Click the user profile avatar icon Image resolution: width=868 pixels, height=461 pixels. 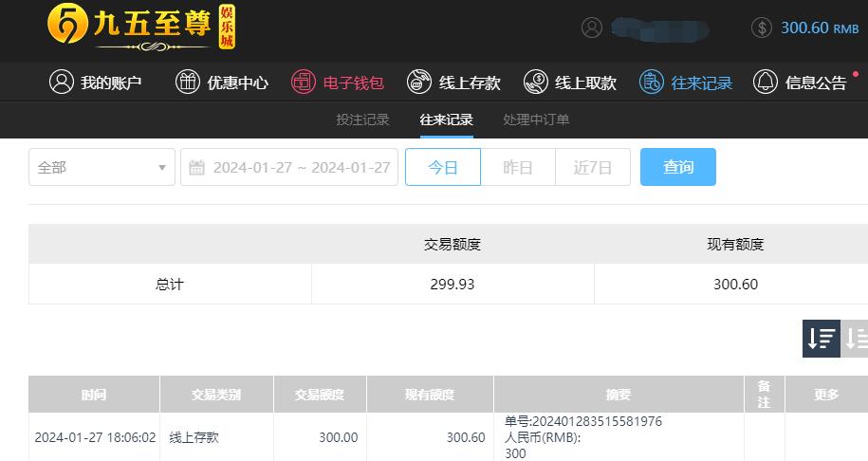pos(592,28)
